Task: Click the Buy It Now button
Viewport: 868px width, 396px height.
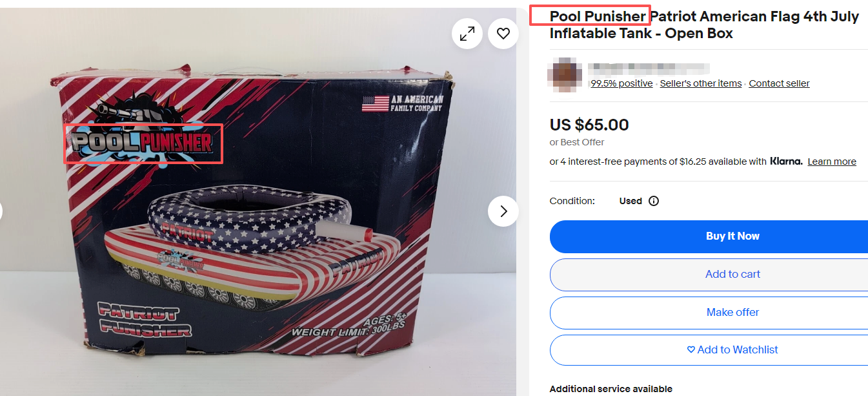Action: [x=709, y=236]
